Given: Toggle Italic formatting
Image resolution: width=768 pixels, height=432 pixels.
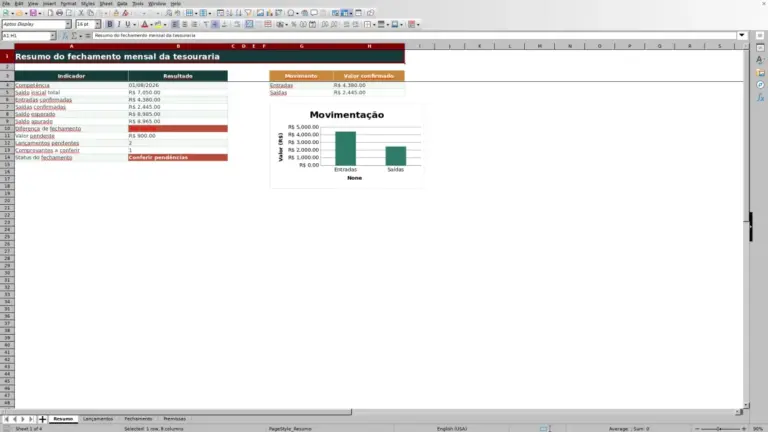Looking at the screenshot, I should (119, 24).
